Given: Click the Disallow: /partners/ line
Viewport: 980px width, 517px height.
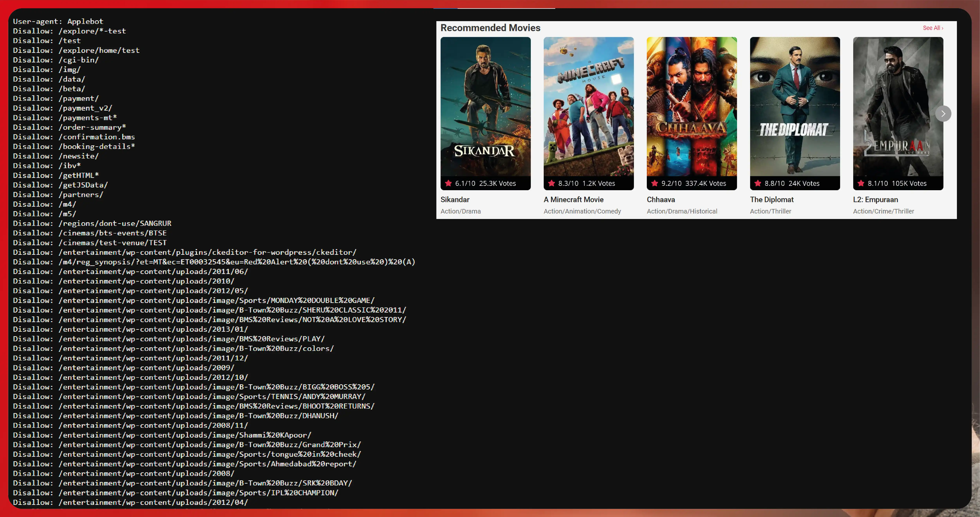Looking at the screenshot, I should 58,194.
